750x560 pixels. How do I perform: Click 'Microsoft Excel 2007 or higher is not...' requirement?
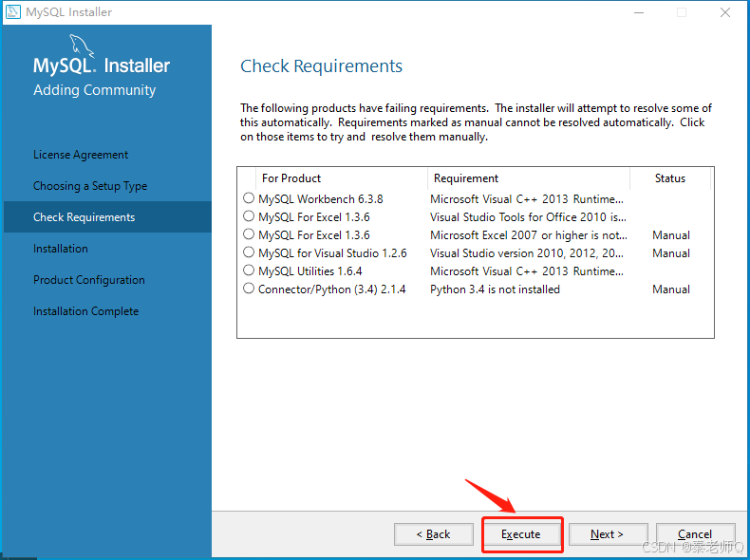[529, 235]
